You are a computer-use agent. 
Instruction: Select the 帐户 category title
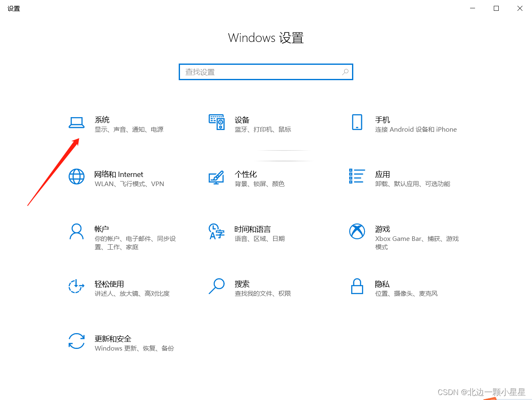pos(102,229)
